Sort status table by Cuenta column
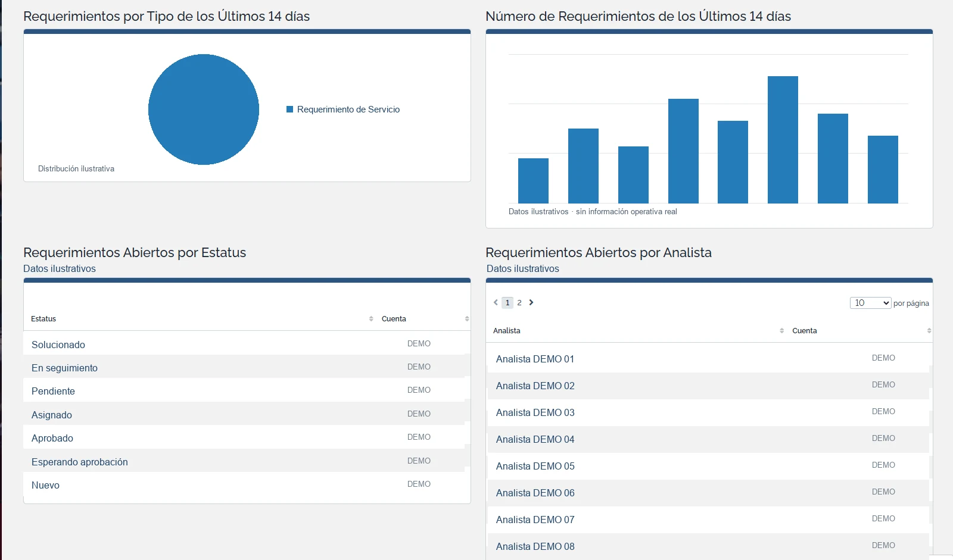Viewport: 953px width, 560px height. [x=467, y=319]
